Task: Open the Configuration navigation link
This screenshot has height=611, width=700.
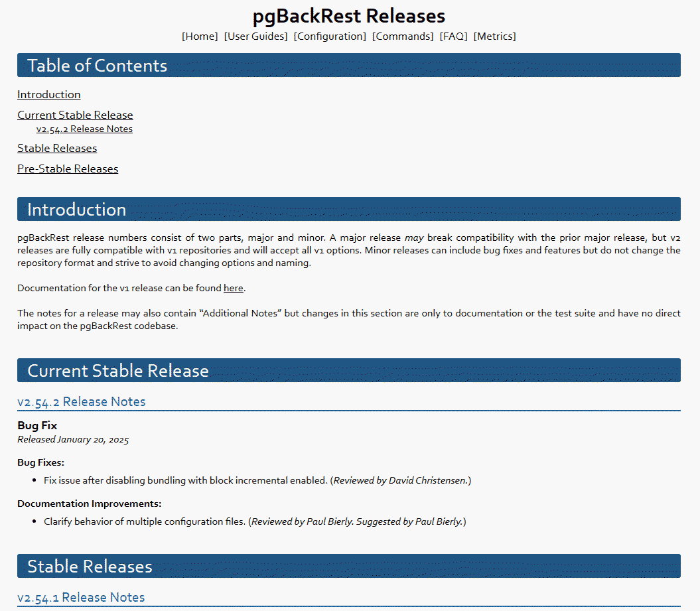Action: coord(330,36)
